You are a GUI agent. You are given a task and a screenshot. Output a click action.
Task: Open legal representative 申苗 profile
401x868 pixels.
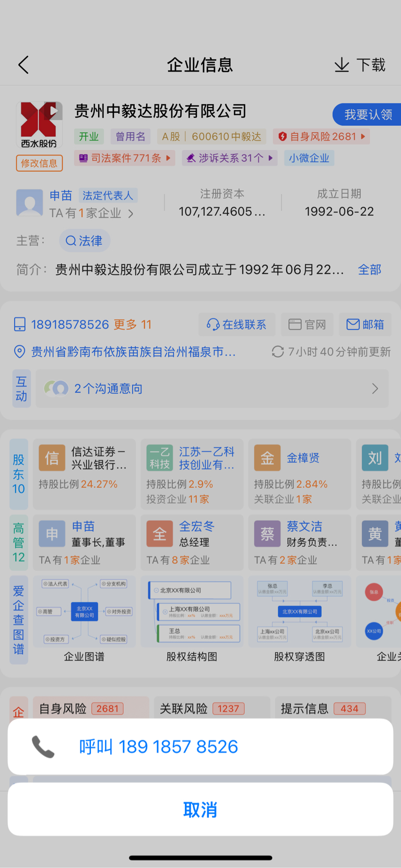click(x=61, y=195)
